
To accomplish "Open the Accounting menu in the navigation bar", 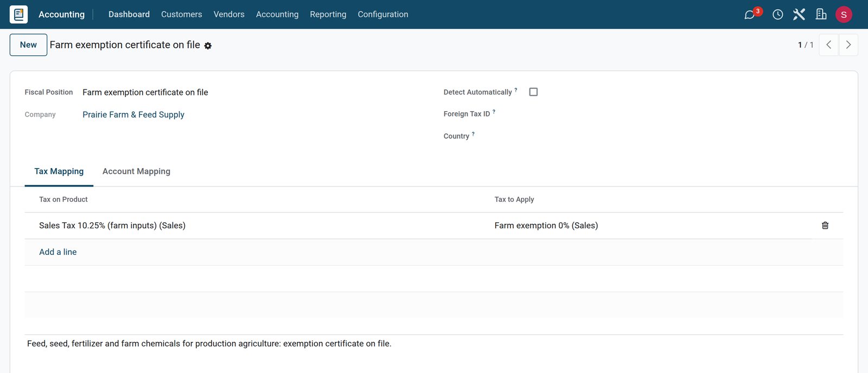I will [277, 15].
